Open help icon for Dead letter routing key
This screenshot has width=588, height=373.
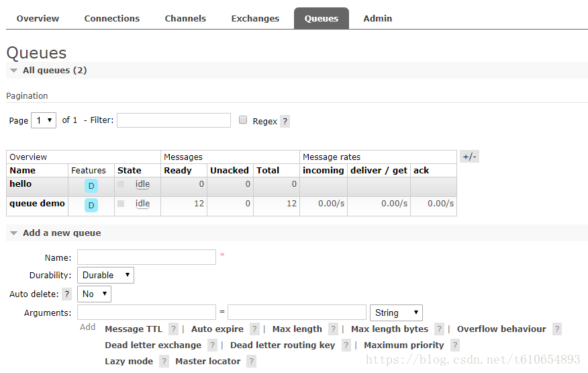pos(346,345)
